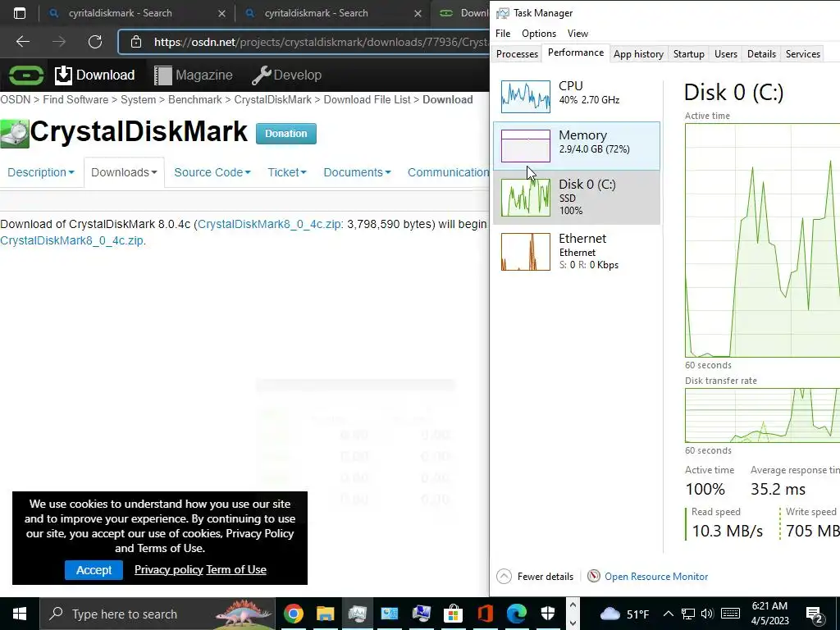
Task: Select the CPU performance graph
Action: pyautogui.click(x=526, y=97)
